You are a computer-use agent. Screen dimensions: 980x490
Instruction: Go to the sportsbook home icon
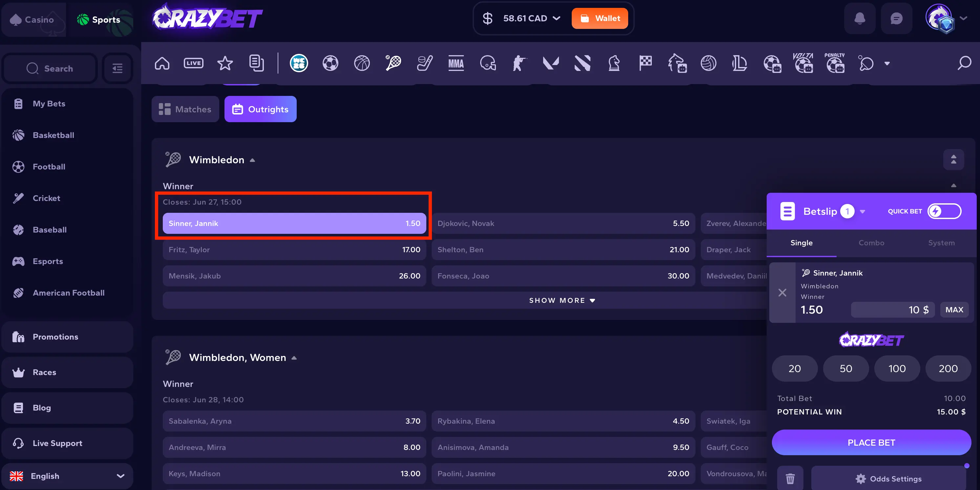coord(162,63)
